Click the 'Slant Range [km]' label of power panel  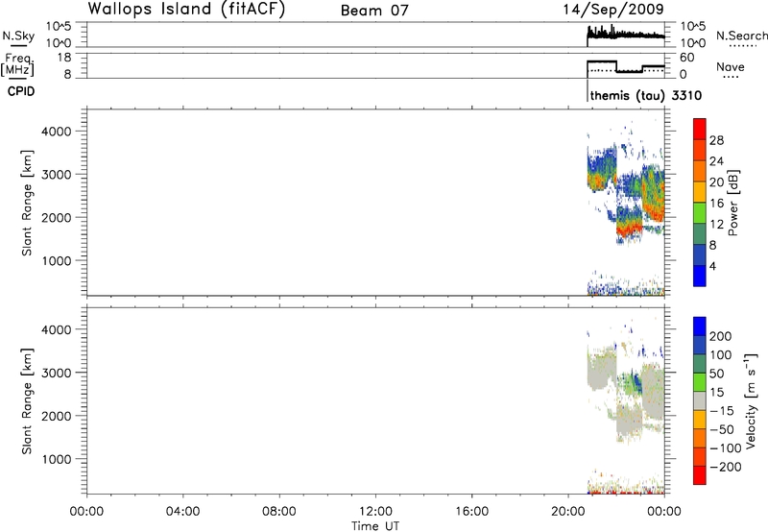click(27, 203)
